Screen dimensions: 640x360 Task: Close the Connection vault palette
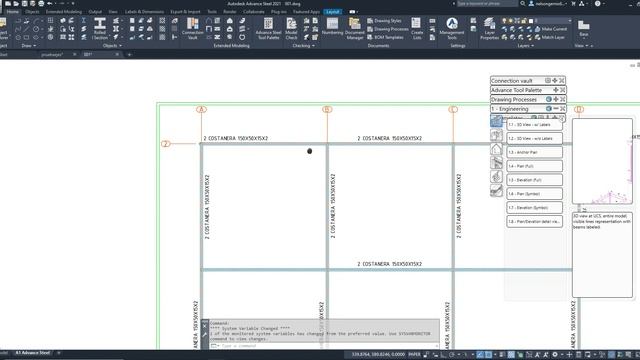[562, 81]
